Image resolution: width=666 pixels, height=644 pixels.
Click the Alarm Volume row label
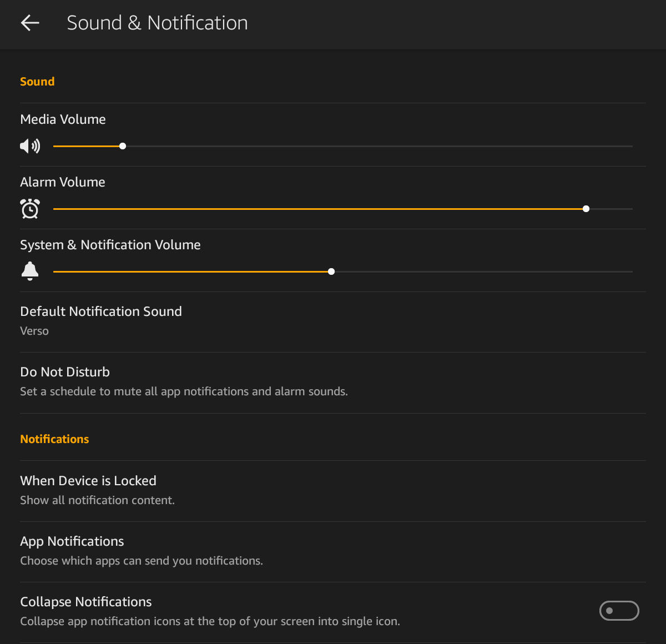pos(62,182)
